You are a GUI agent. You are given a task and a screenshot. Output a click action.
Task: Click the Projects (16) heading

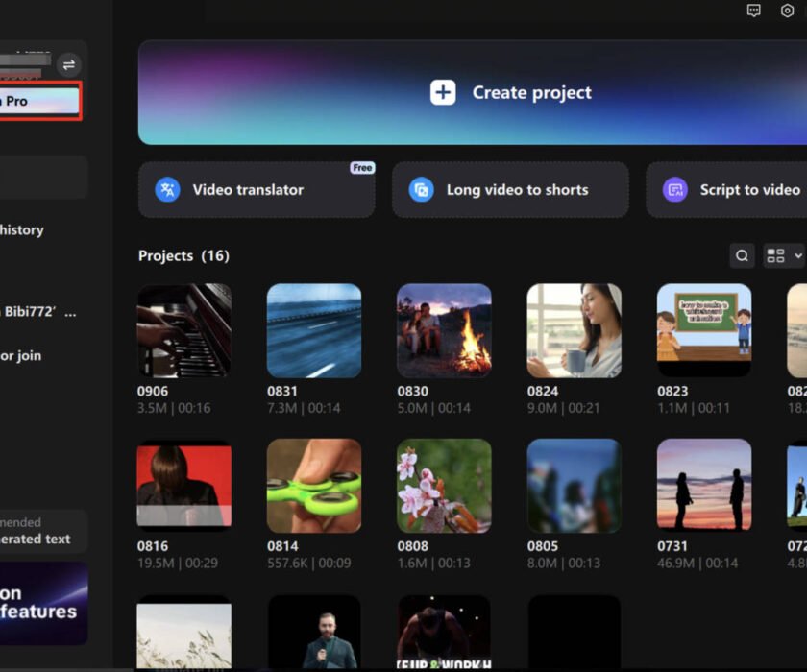click(183, 255)
